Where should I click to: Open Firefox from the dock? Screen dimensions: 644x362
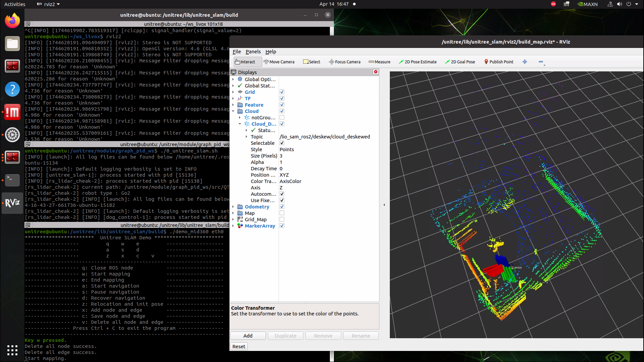(12, 21)
